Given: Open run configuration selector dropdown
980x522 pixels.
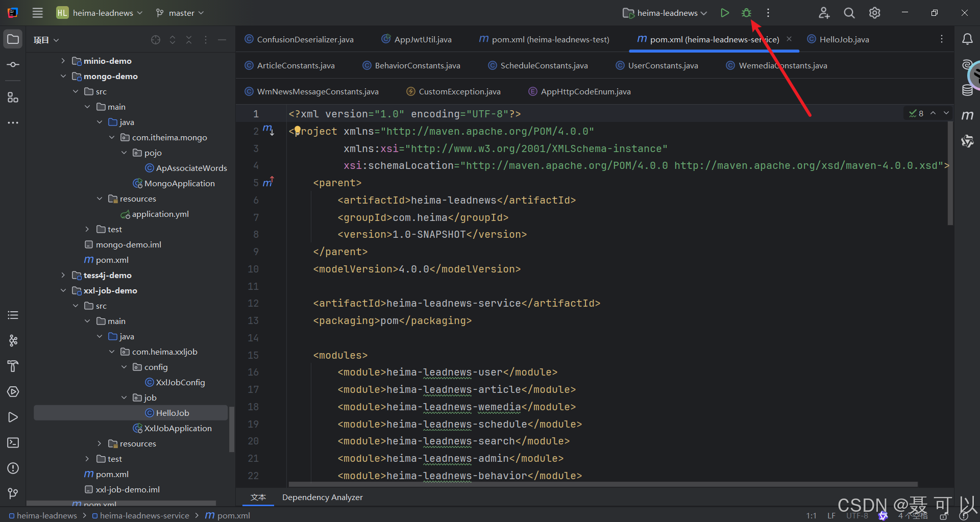Looking at the screenshot, I should pos(665,13).
